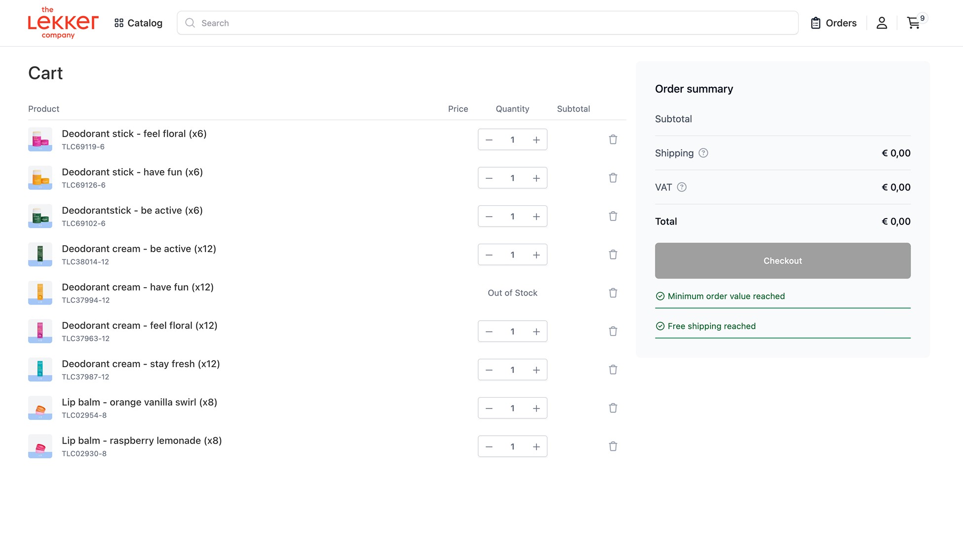Increase quantity of Deodorant cream stay fresh
The height and width of the screenshot is (560, 963).
click(536, 370)
